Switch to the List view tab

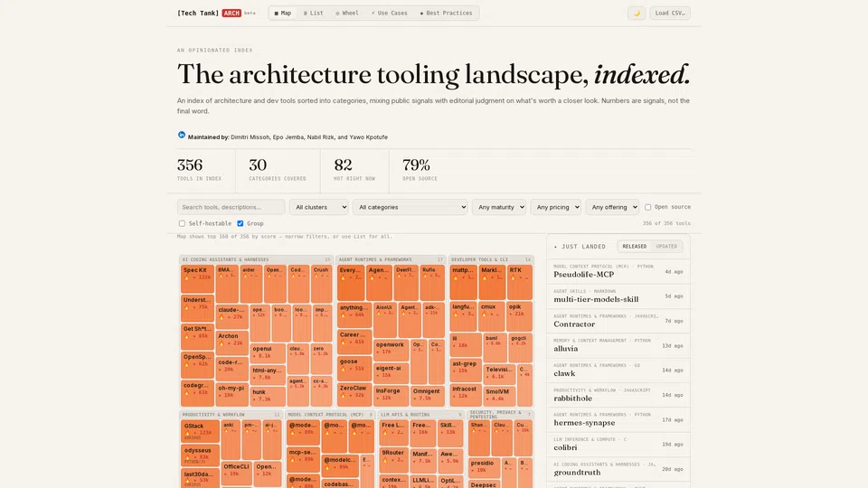pyautogui.click(x=314, y=13)
